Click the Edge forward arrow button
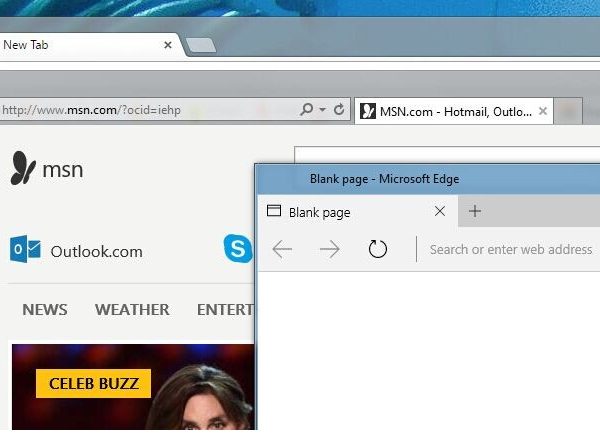Viewport: 600px width, 438px height. pyautogui.click(x=329, y=249)
